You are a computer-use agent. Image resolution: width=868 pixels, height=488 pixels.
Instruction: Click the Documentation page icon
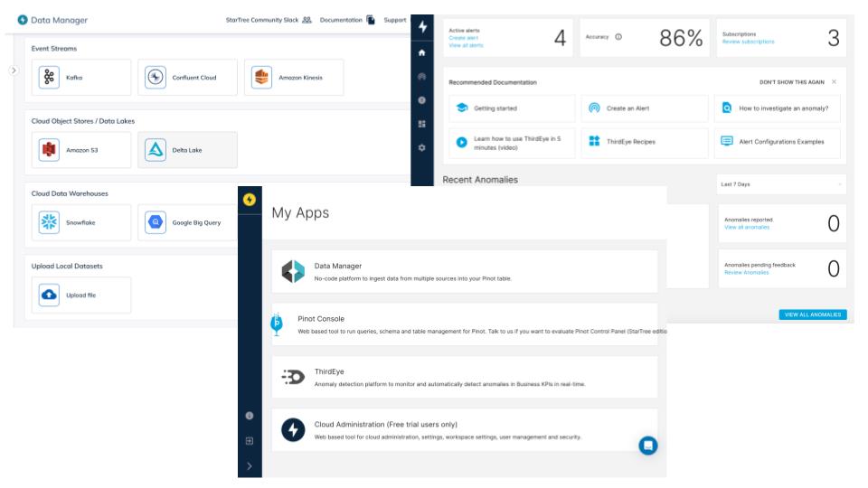tap(371, 20)
